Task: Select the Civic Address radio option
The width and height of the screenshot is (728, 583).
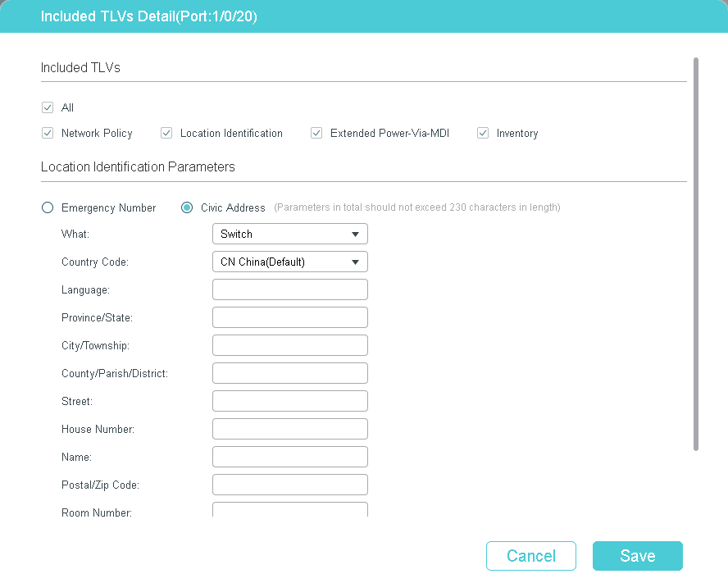Action: click(187, 207)
